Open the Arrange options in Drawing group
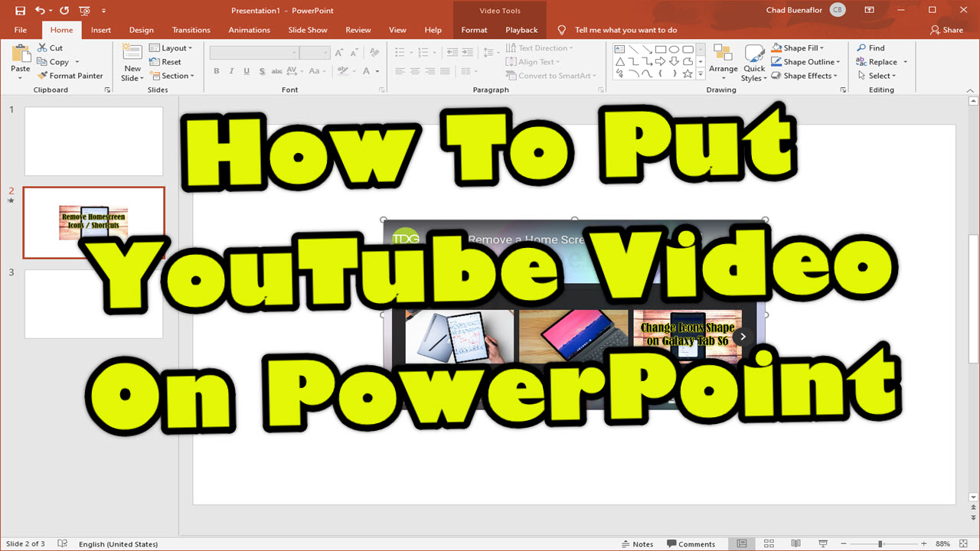 click(x=723, y=61)
